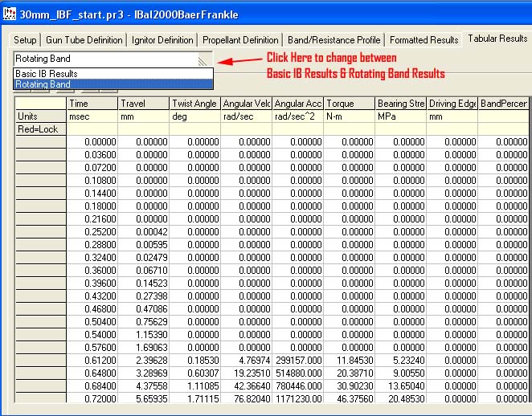The width and height of the screenshot is (532, 416).
Task: Switch to the Setup tab
Action: (25, 40)
